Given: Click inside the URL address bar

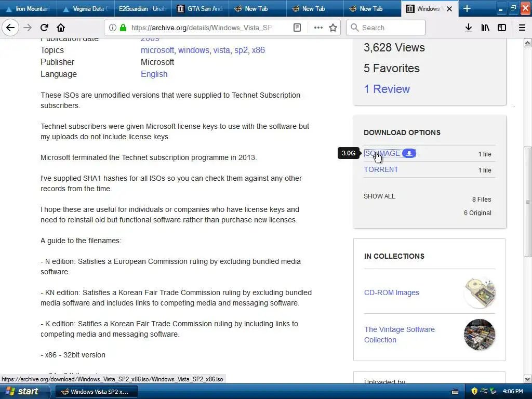Looking at the screenshot, I should pos(202,28).
